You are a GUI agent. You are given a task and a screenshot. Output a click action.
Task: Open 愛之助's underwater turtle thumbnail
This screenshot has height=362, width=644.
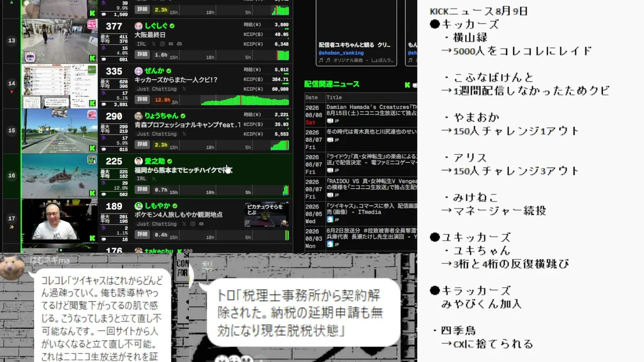59,176
